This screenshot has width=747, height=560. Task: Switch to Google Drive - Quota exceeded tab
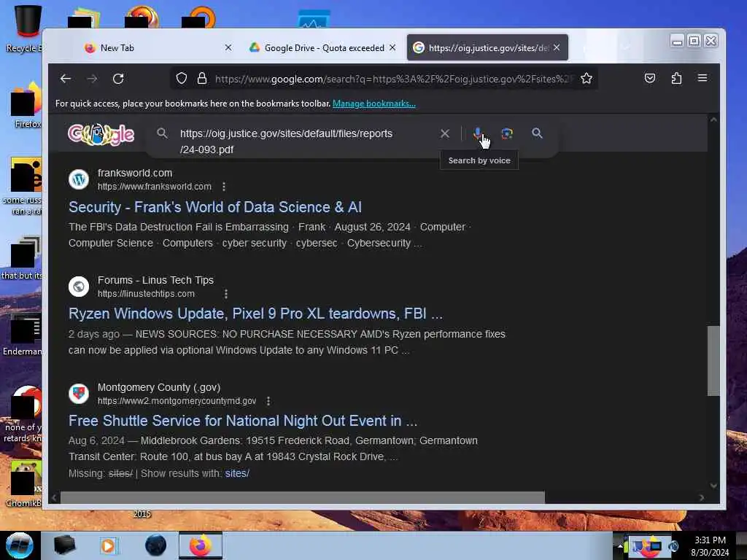coord(323,47)
